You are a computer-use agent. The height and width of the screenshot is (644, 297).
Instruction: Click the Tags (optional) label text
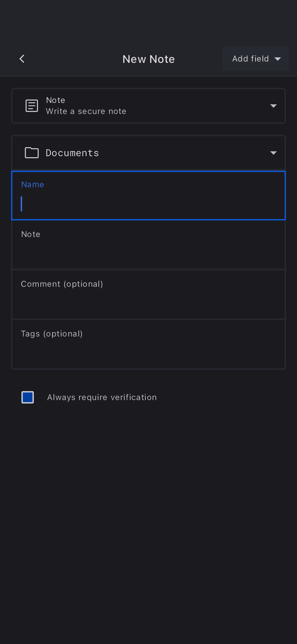(52, 334)
